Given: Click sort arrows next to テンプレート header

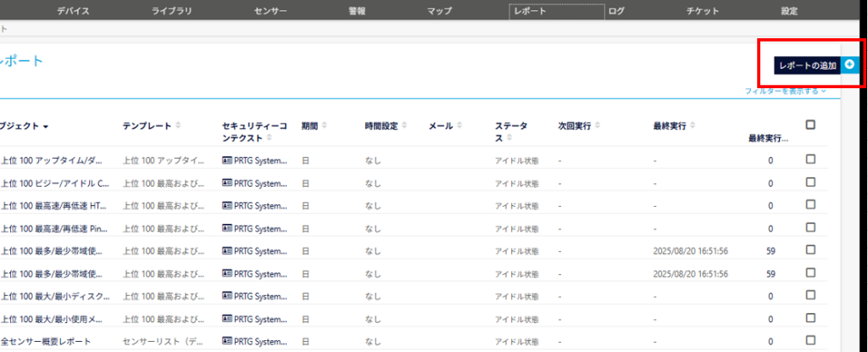Looking at the screenshot, I should point(178,126).
